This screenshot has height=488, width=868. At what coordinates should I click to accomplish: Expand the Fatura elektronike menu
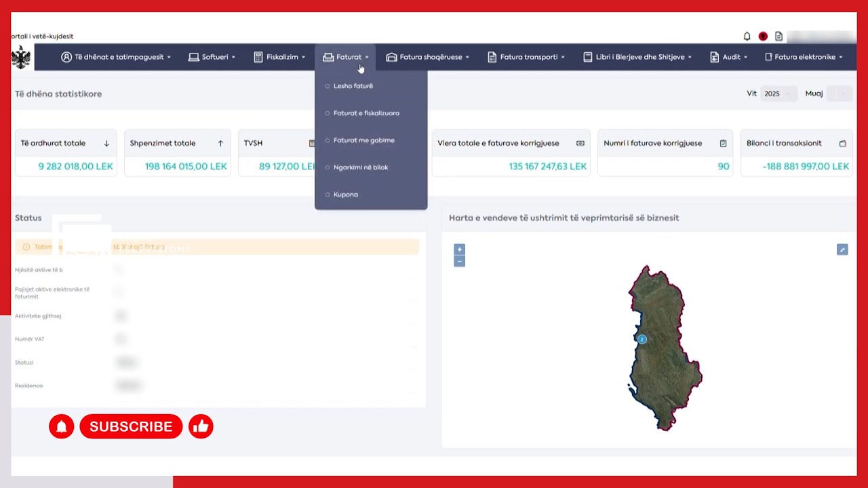tap(804, 57)
